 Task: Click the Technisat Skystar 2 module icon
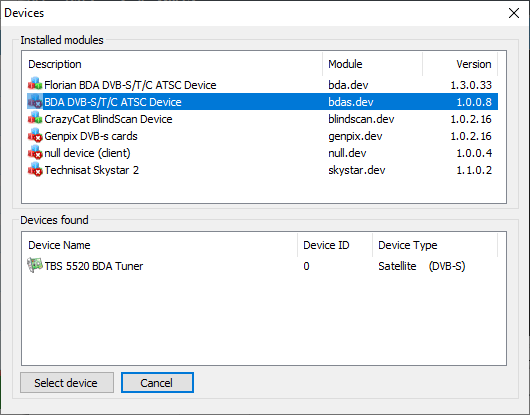point(35,170)
